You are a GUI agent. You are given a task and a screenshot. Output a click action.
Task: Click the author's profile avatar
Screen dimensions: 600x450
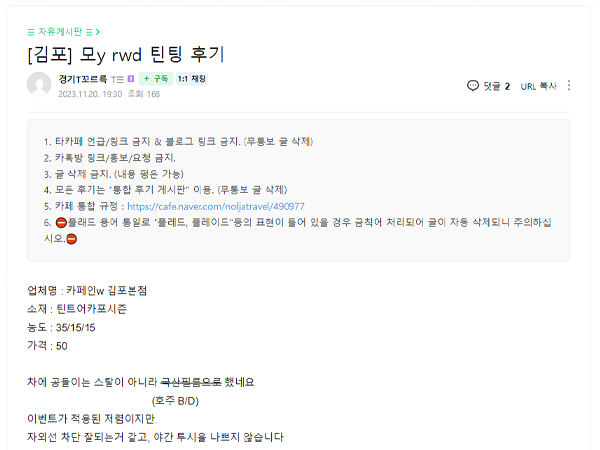[x=39, y=85]
